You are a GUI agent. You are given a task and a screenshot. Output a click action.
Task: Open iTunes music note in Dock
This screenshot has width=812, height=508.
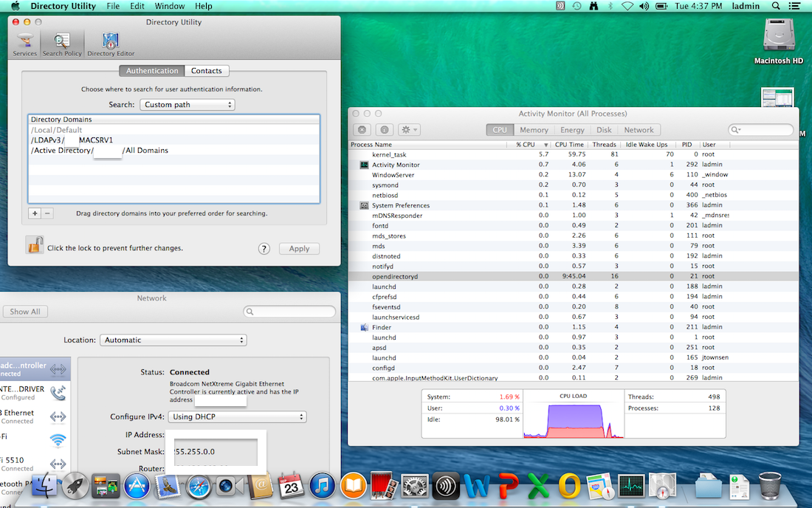pyautogui.click(x=322, y=486)
